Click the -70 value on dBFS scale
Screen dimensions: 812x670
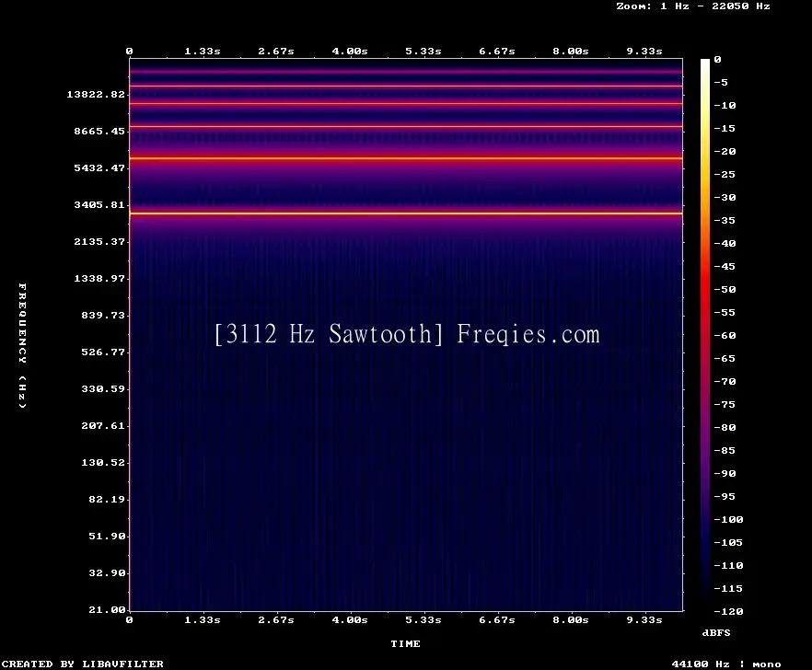point(725,382)
